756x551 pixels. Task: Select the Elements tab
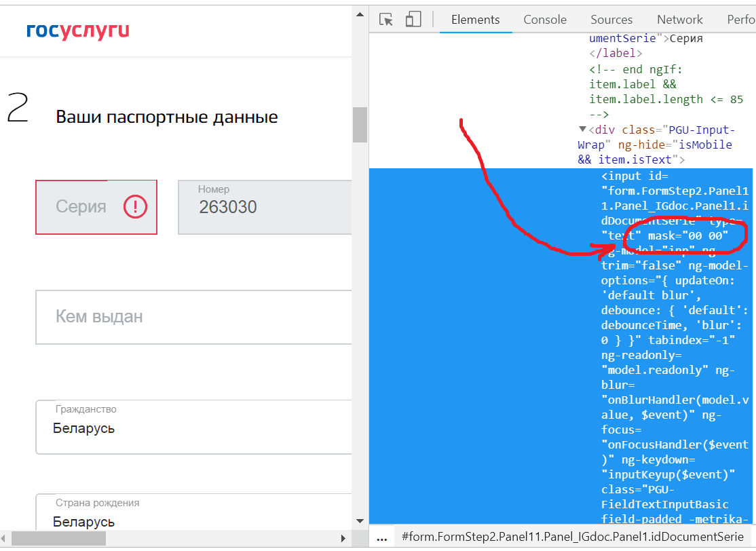476,20
